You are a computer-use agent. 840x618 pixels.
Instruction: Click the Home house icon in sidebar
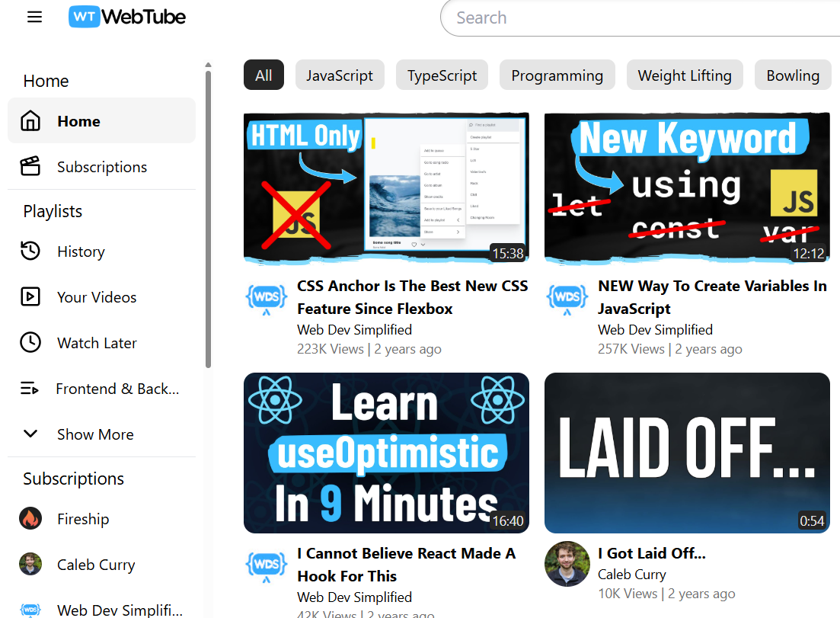[30, 121]
